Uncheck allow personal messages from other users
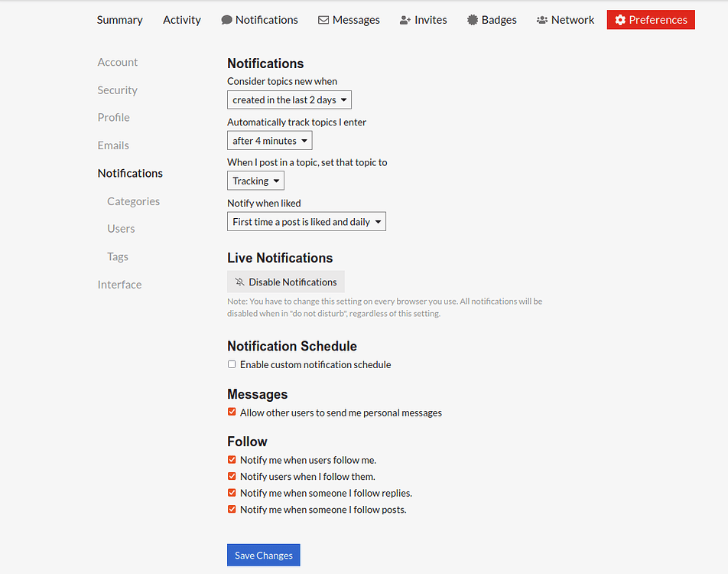Screen dimensions: 728x574 click(x=232, y=412)
